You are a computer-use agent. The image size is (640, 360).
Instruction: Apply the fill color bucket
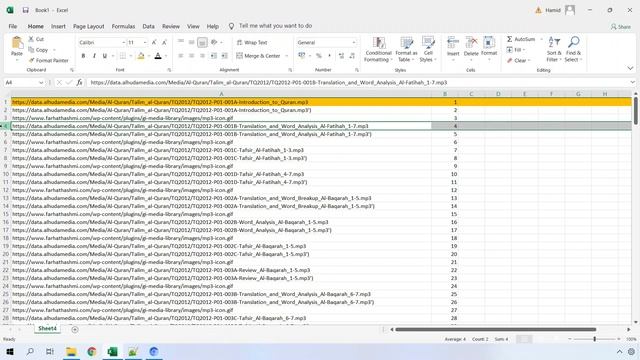pyautogui.click(x=141, y=56)
